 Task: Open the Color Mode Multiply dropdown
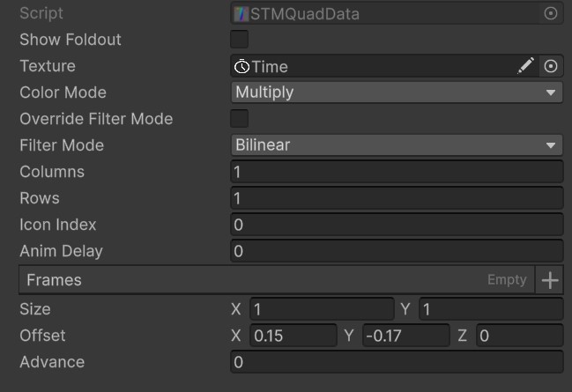point(396,92)
